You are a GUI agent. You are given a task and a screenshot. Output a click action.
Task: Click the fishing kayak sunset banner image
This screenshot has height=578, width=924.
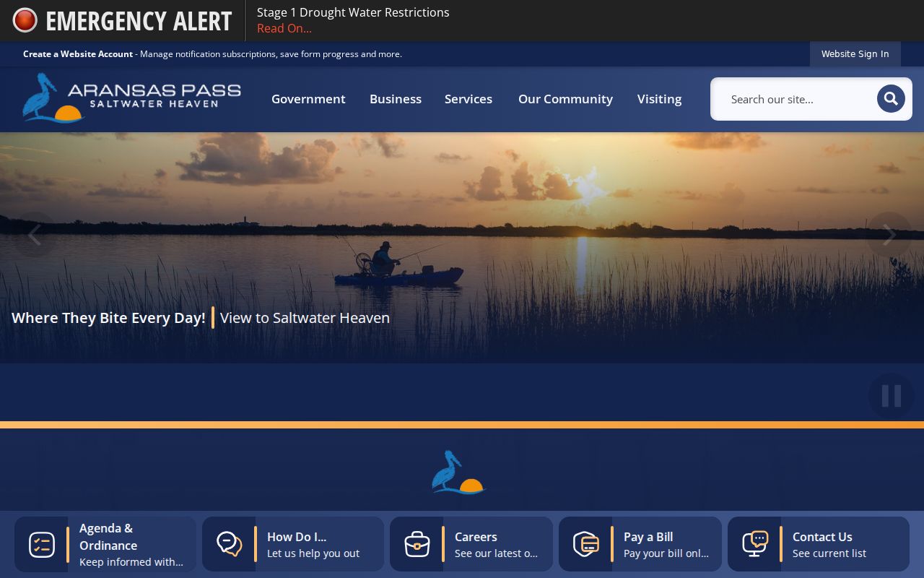(462, 248)
